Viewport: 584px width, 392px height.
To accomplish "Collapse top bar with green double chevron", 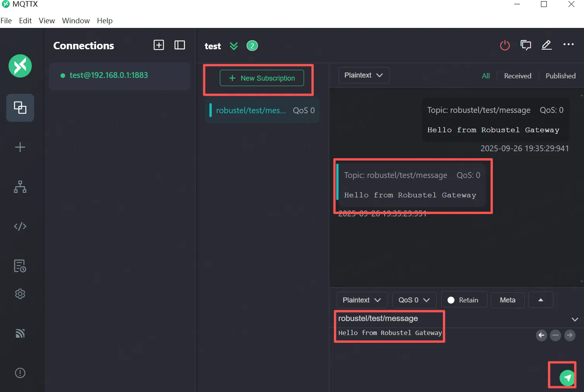I will (233, 46).
